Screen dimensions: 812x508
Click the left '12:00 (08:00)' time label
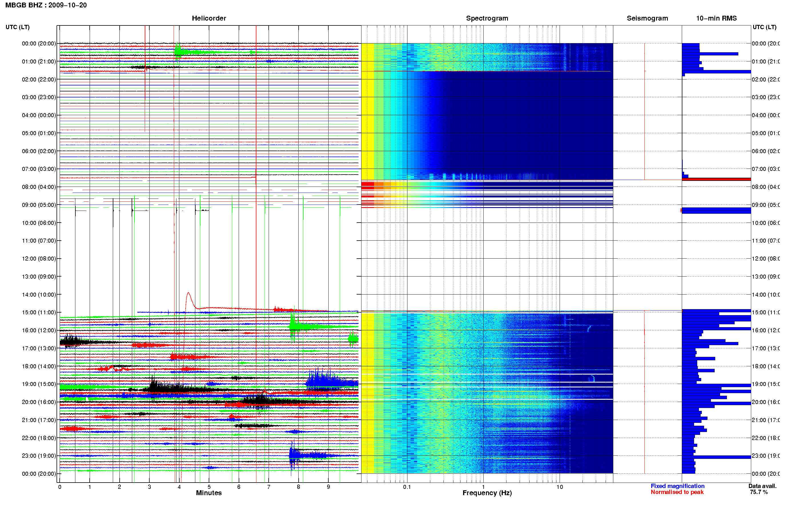39,259
